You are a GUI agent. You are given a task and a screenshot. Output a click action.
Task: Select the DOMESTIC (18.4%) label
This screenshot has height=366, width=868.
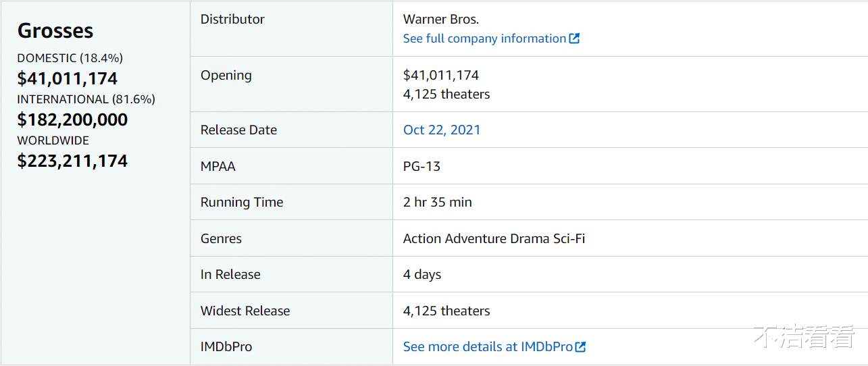click(x=70, y=58)
